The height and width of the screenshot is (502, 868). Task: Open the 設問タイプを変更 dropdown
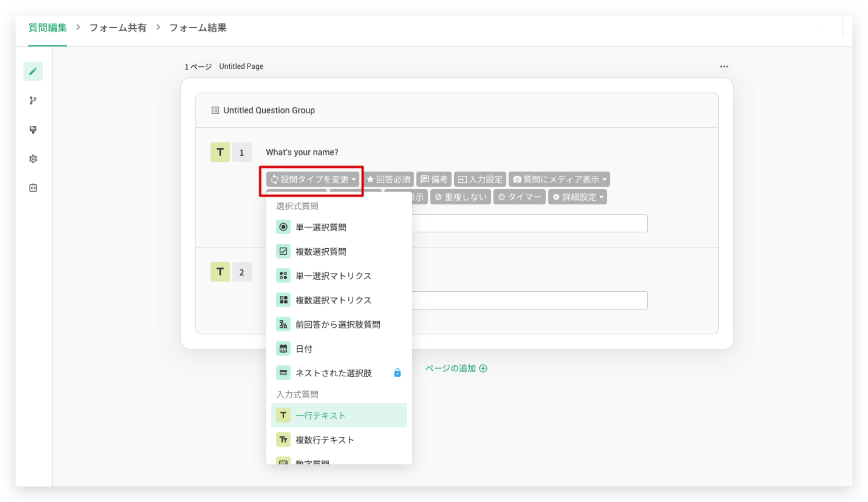pyautogui.click(x=313, y=179)
